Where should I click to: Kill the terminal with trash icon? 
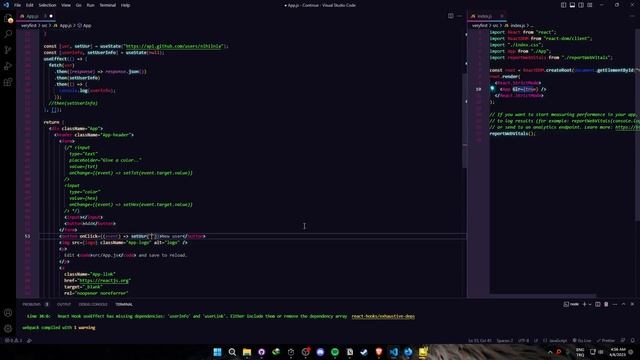606,304
